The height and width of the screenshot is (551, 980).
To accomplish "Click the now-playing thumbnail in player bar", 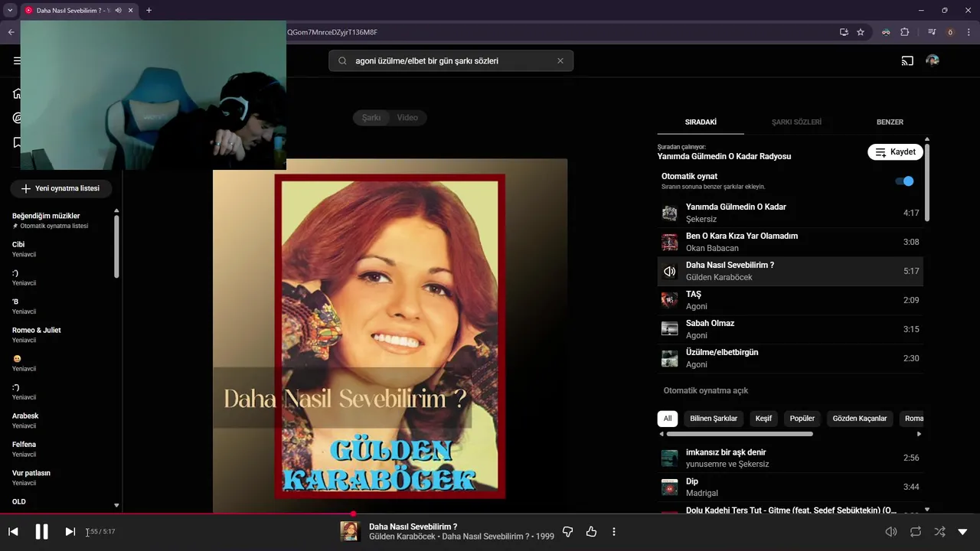I will 350,531.
